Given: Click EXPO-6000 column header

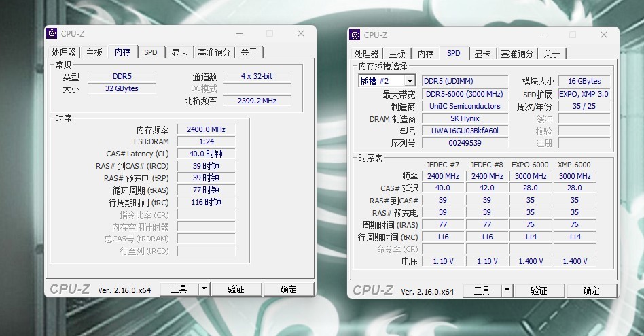Looking at the screenshot, I should (x=531, y=165).
